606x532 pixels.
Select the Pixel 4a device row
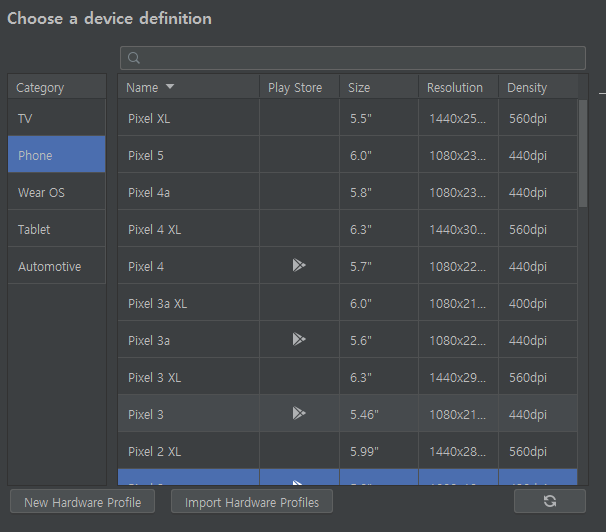(x=347, y=192)
